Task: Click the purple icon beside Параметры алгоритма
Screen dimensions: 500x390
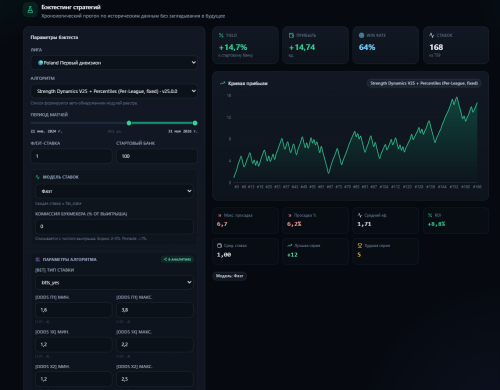Action: [37, 259]
